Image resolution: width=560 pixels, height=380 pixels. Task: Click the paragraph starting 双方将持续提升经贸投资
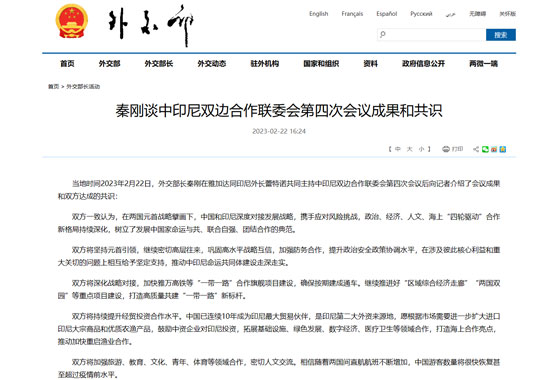click(x=279, y=329)
